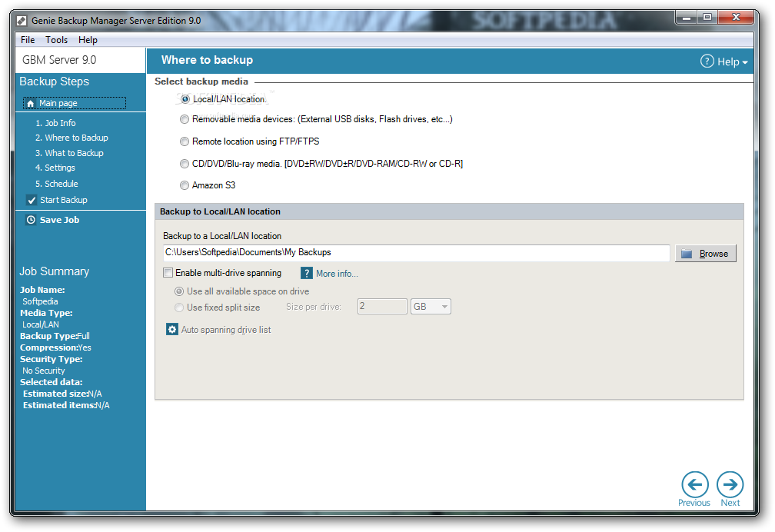
Task: Click the Previous arrow circle icon
Action: 695,484
